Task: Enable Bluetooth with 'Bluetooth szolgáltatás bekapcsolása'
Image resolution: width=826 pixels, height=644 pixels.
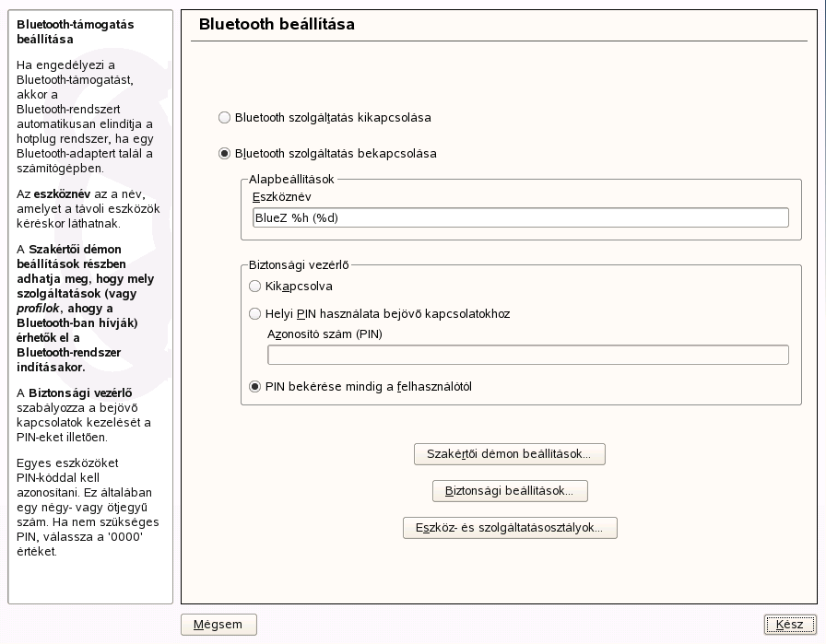Action: click(224, 154)
